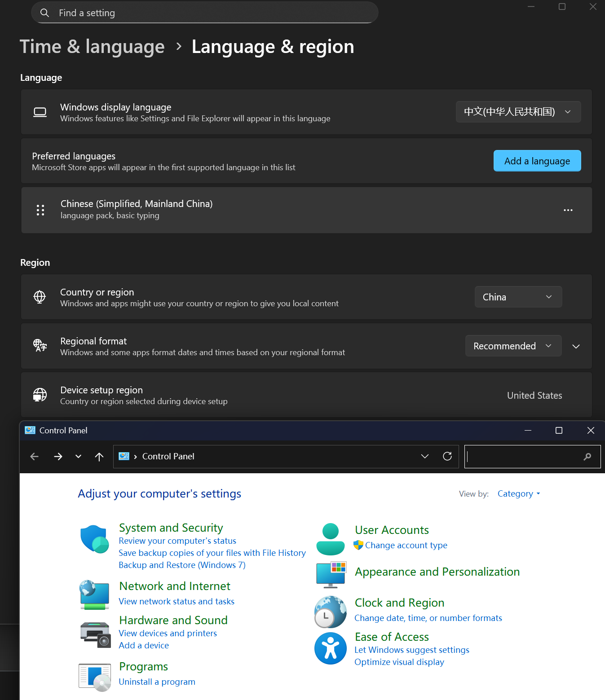The image size is (605, 700).
Task: Open Clock and Region category
Action: tap(399, 603)
